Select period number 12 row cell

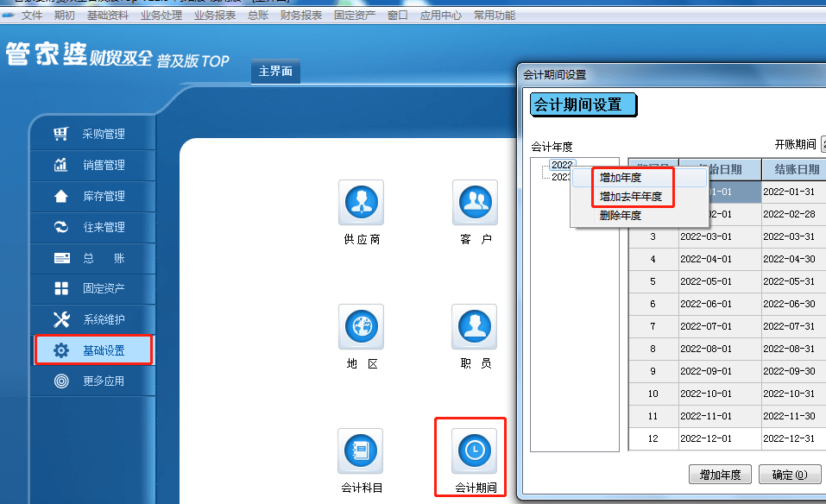pyautogui.click(x=653, y=438)
